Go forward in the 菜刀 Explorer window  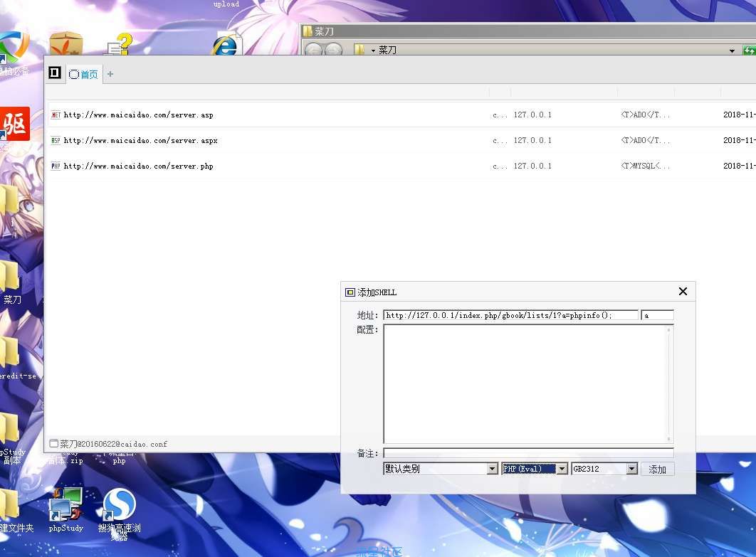click(333, 50)
